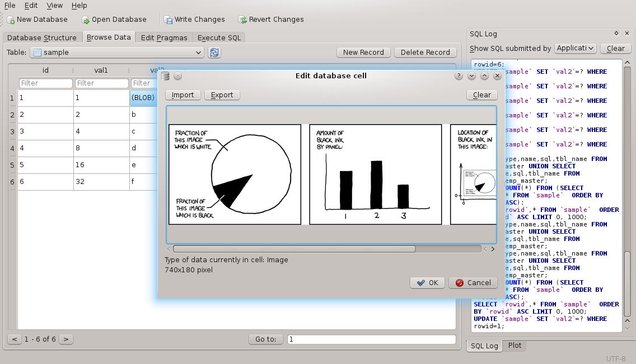This screenshot has width=636, height=364.
Task: Confirm the cell edit with OK
Action: [x=428, y=283]
